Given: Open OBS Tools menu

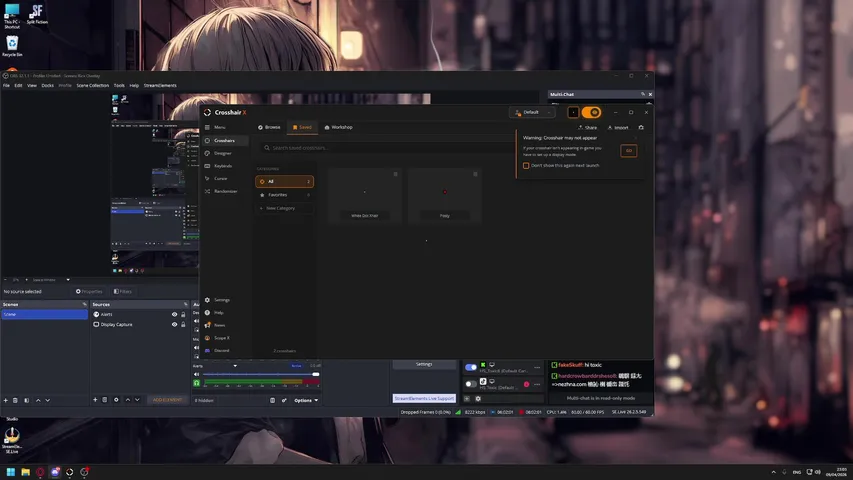Looking at the screenshot, I should pyautogui.click(x=119, y=85).
